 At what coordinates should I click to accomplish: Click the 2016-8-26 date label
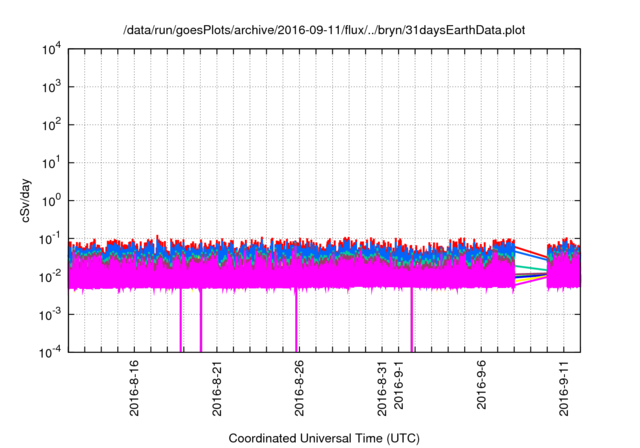click(x=299, y=388)
